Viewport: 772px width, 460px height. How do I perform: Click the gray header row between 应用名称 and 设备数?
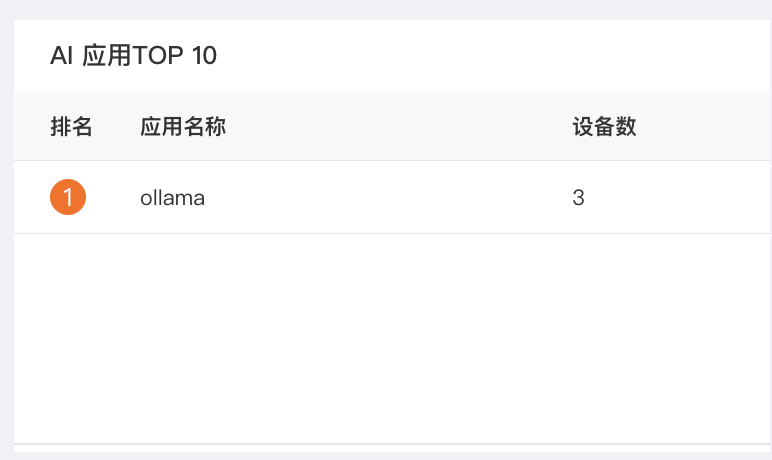(399, 127)
